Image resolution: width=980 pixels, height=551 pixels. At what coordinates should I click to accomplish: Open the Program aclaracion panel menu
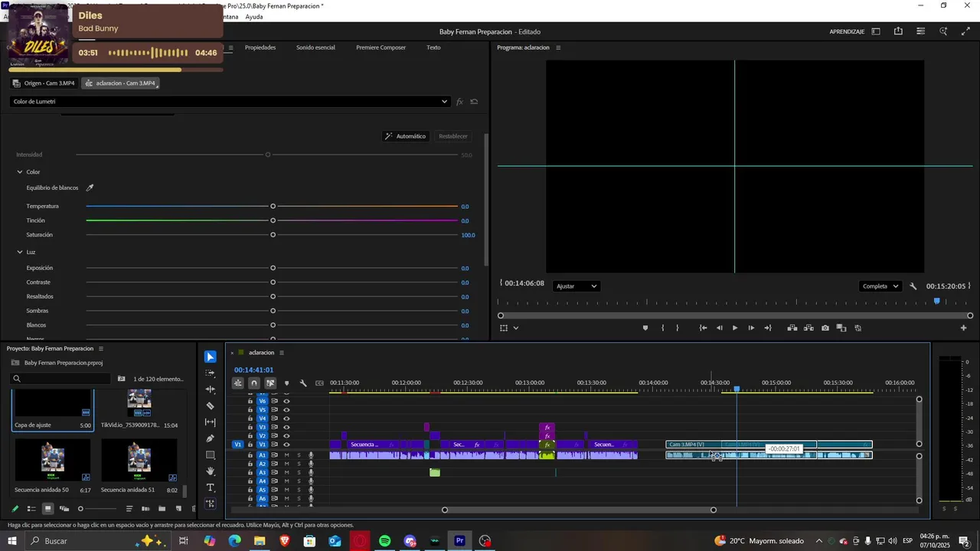(558, 47)
